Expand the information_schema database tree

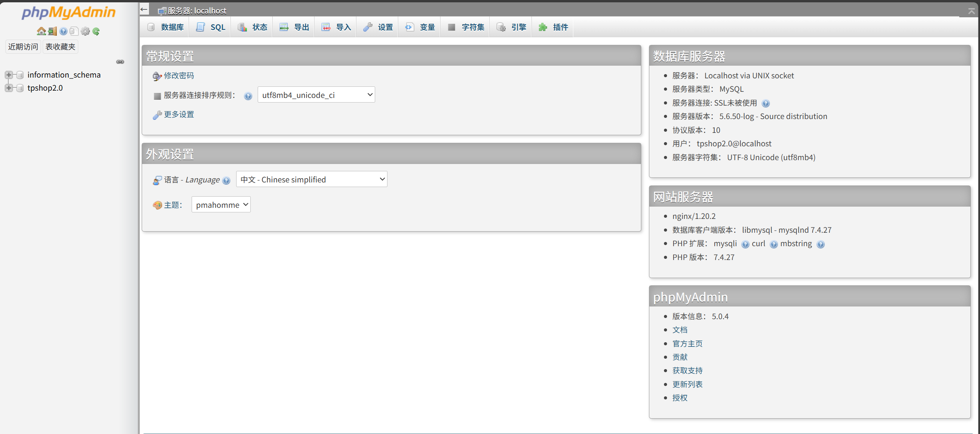[8, 75]
